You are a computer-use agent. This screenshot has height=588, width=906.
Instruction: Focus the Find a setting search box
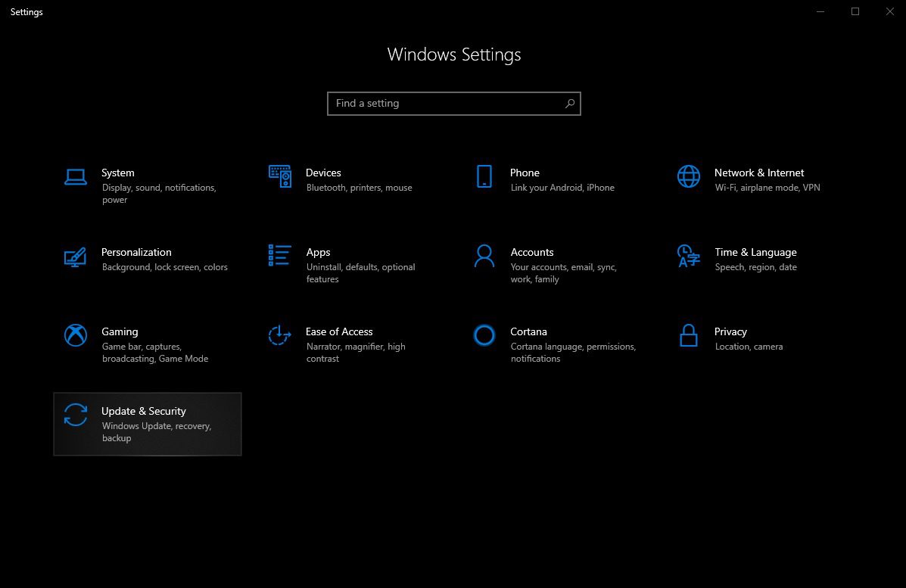coord(447,104)
